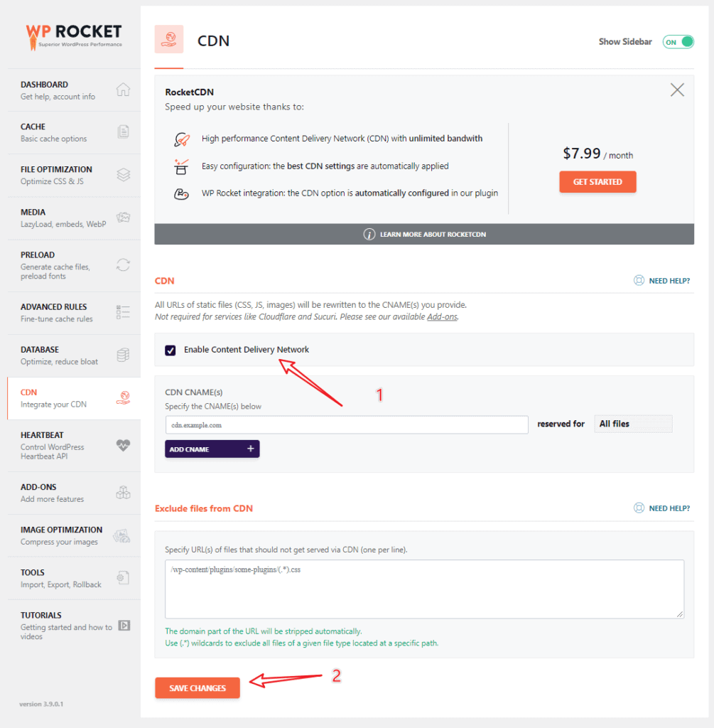Click the Dashboard home icon
The height and width of the screenshot is (728, 714).
coord(123,89)
